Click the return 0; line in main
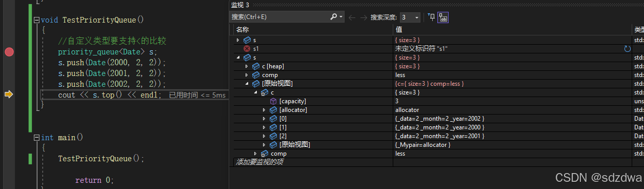This screenshot has height=189, width=644. 95,180
